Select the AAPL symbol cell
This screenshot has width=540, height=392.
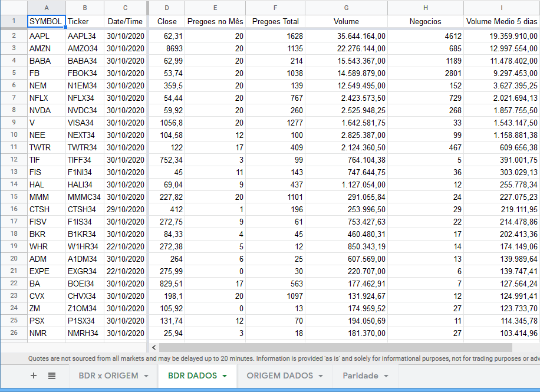tap(47, 36)
